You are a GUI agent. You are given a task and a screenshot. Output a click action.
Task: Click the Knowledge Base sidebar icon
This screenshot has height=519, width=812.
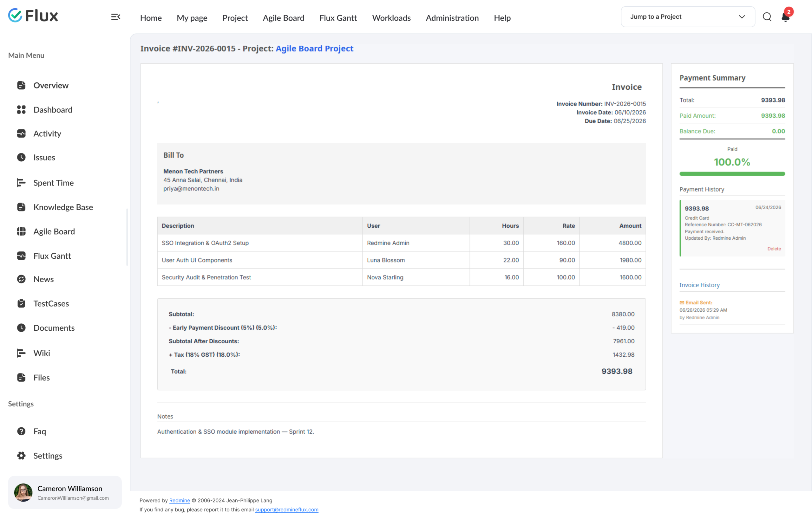(21, 207)
